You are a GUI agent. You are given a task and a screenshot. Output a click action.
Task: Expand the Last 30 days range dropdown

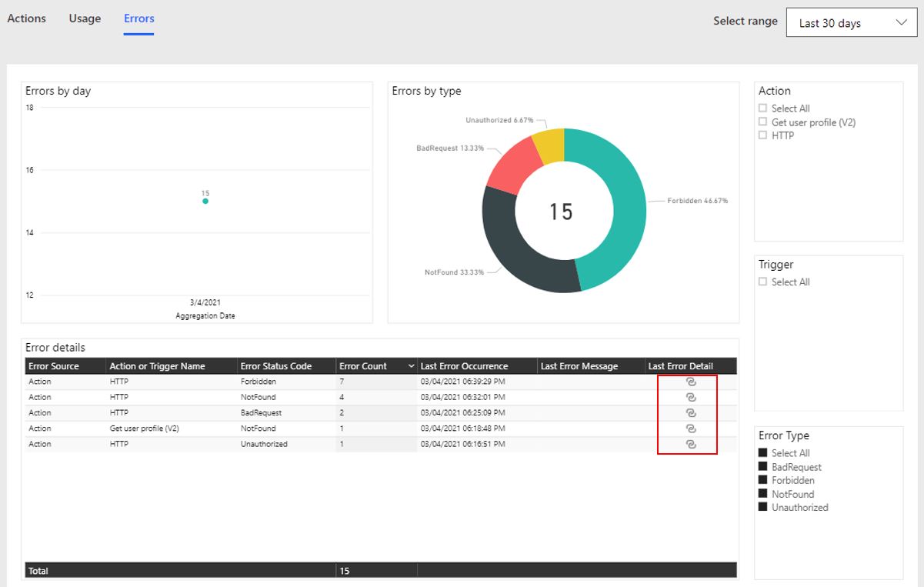tap(852, 23)
